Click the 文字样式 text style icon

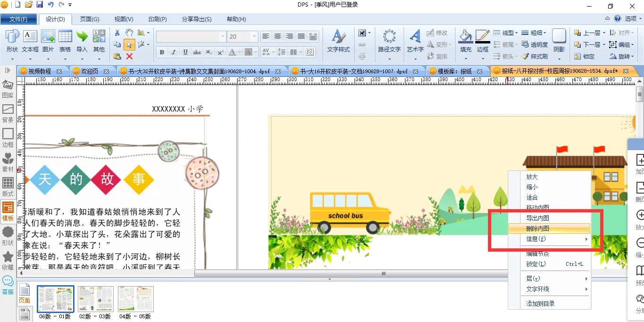pos(338,37)
